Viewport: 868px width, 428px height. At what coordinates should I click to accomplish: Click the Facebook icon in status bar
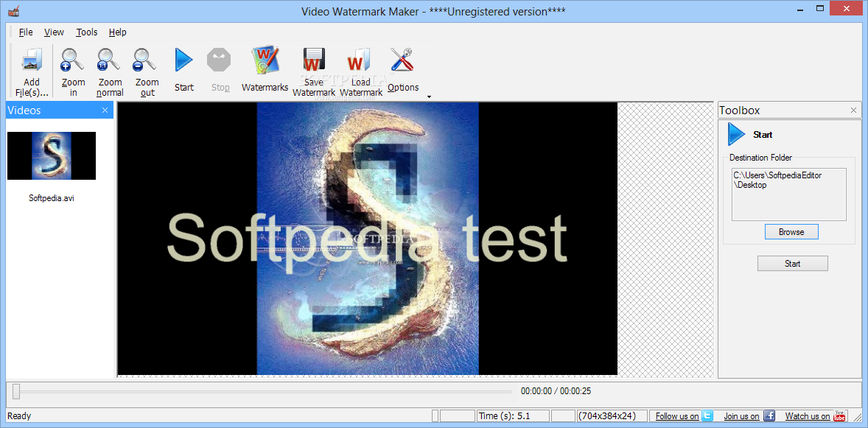[x=769, y=415]
